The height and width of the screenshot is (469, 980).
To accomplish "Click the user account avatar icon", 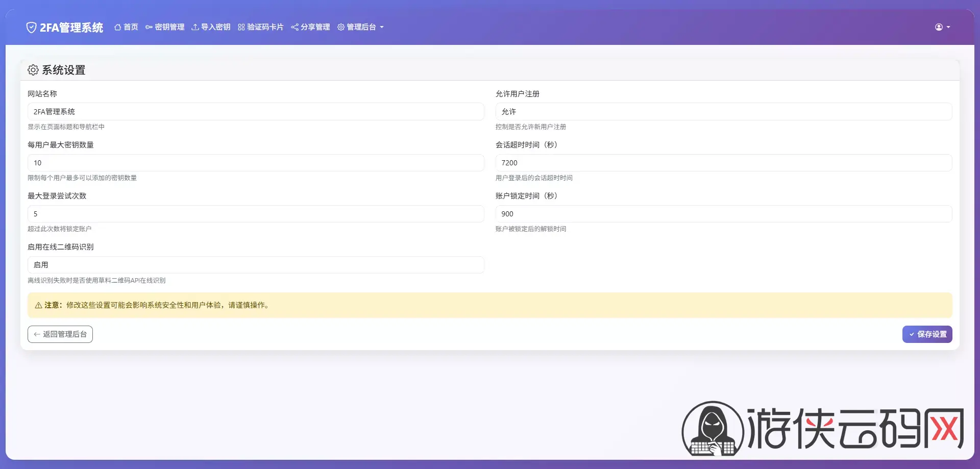I will pyautogui.click(x=939, y=27).
